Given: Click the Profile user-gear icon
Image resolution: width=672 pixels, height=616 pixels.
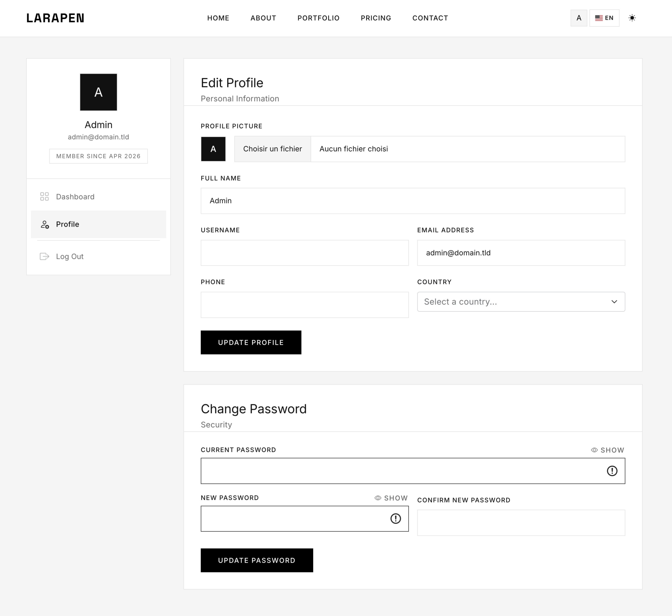Looking at the screenshot, I should [x=45, y=224].
